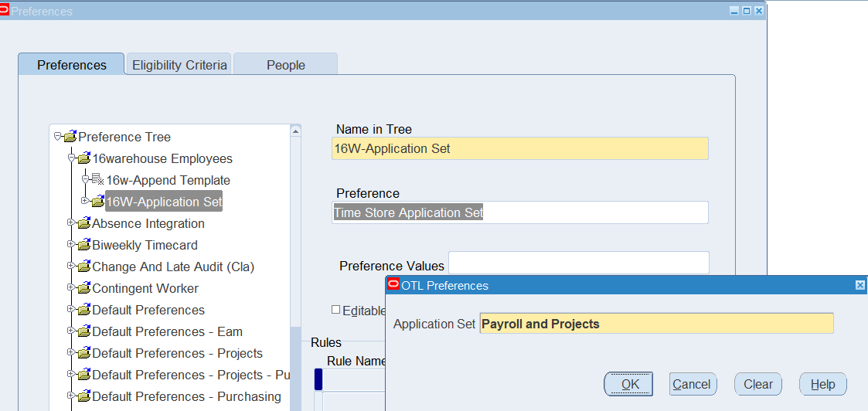Click the Absence Integration folder icon
The image size is (868, 411).
click(83, 224)
